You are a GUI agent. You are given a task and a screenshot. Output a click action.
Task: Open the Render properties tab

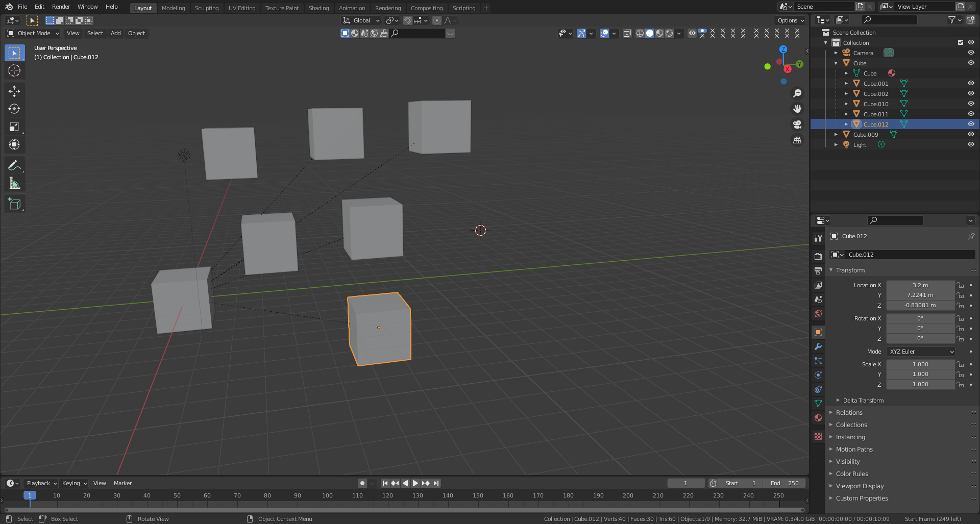(818, 256)
